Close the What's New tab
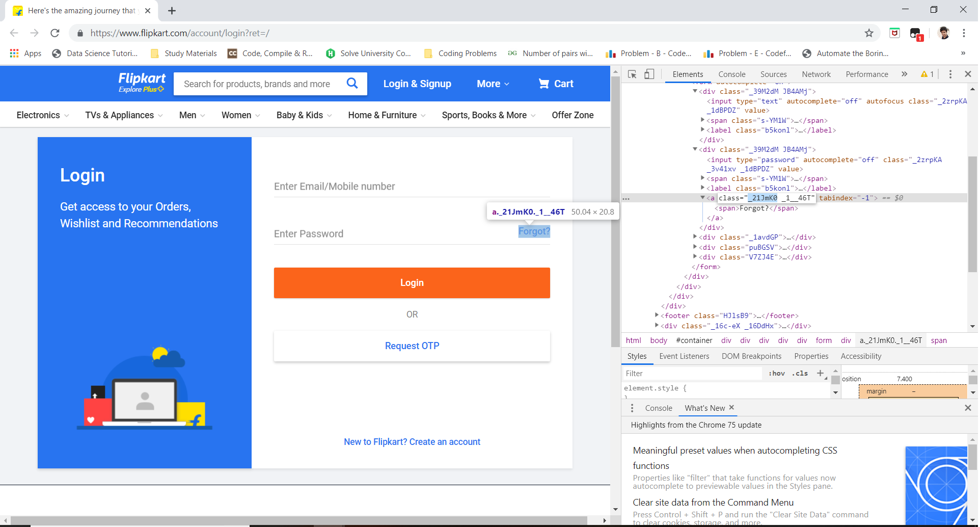The height and width of the screenshot is (527, 980). [731, 408]
